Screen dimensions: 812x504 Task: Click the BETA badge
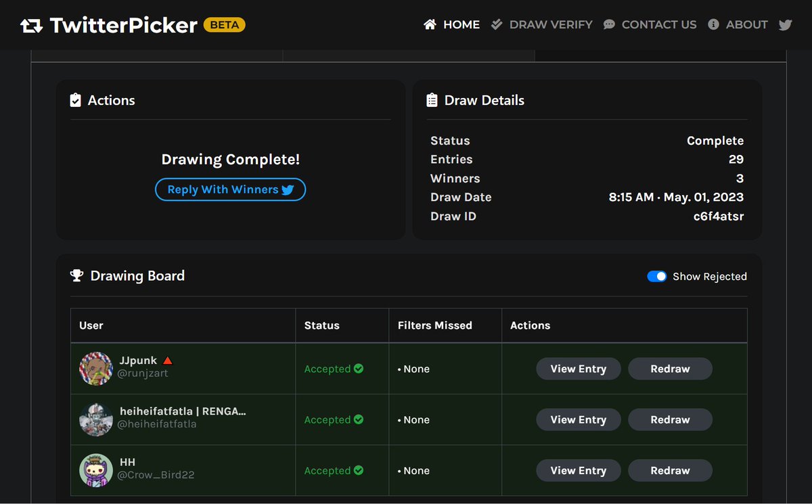tap(224, 25)
